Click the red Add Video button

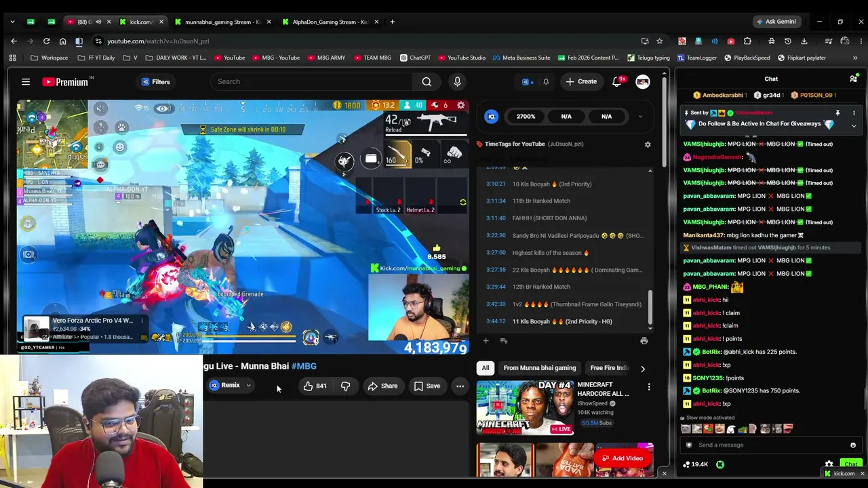[x=623, y=458]
